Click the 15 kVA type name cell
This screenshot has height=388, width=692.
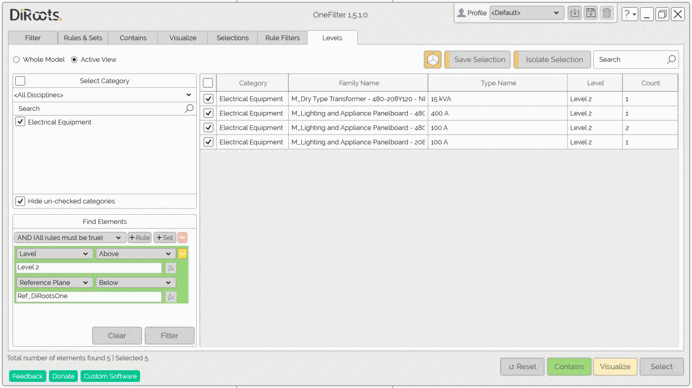498,99
